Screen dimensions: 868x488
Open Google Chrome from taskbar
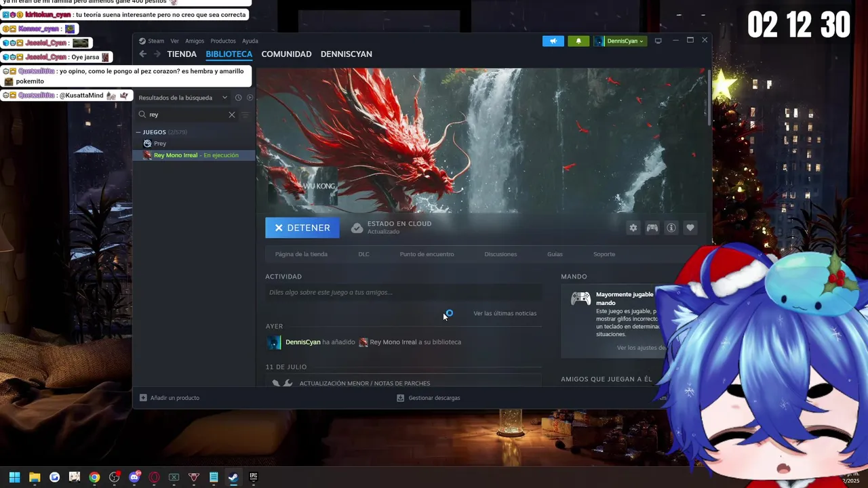point(94,477)
